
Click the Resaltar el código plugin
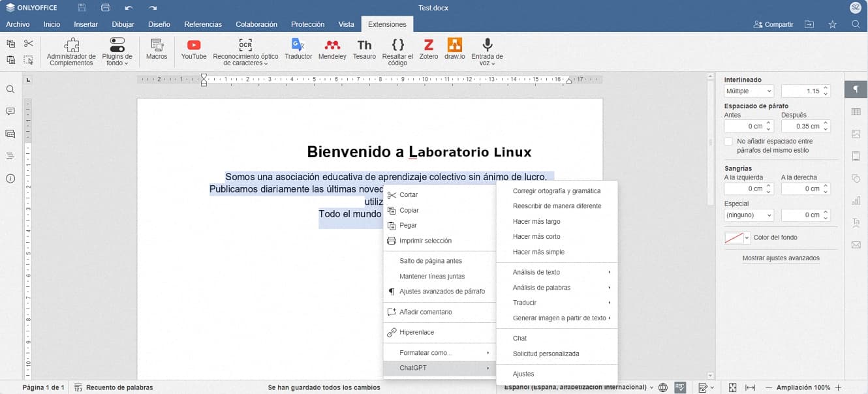pos(397,51)
